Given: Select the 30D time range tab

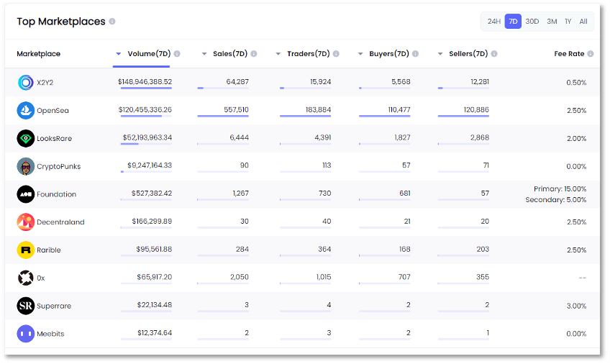Looking at the screenshot, I should click(x=532, y=22).
